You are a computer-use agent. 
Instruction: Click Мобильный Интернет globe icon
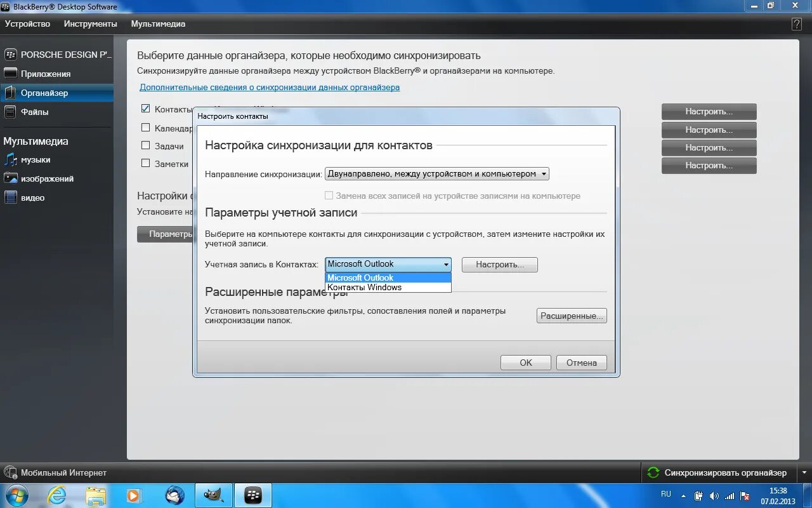pos(10,472)
